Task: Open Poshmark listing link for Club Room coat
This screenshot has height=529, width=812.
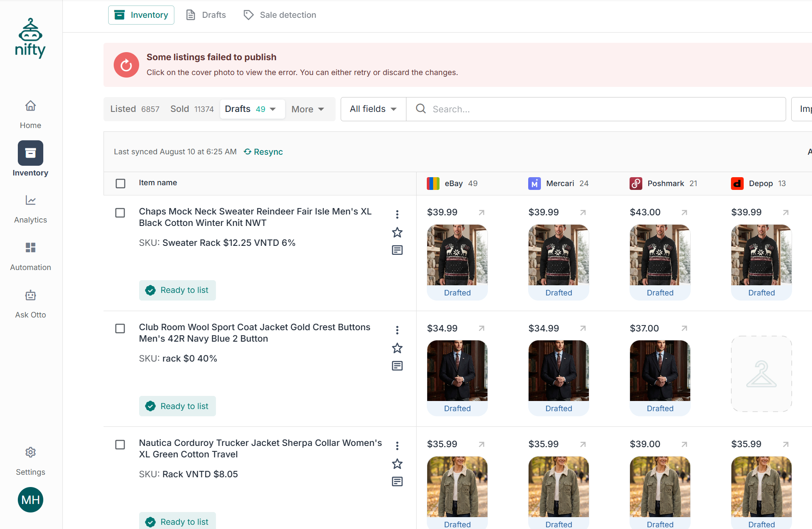Action: point(684,328)
